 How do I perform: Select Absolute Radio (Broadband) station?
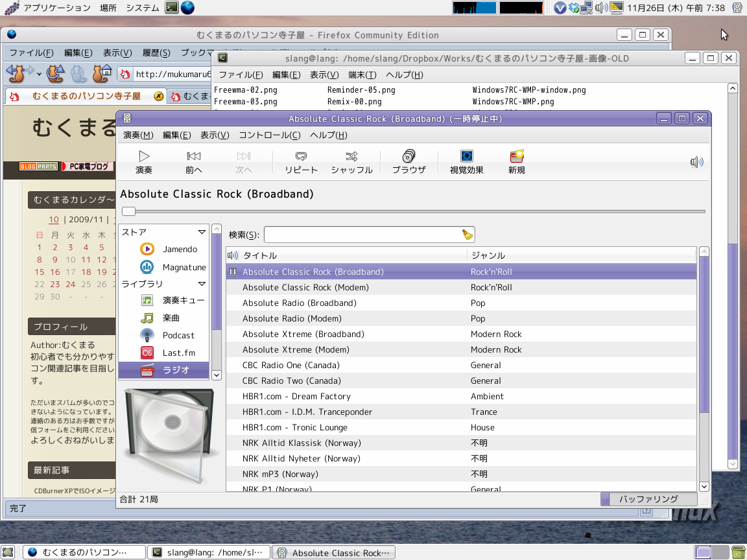461,303
